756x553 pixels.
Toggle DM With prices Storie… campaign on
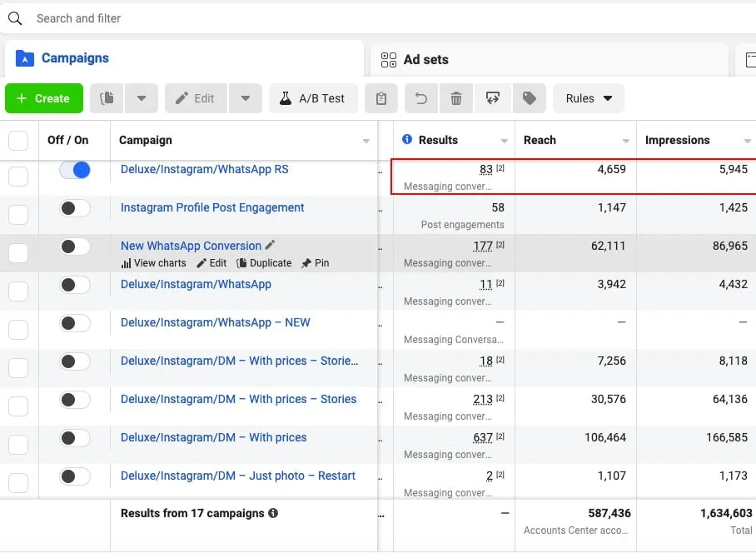75,361
